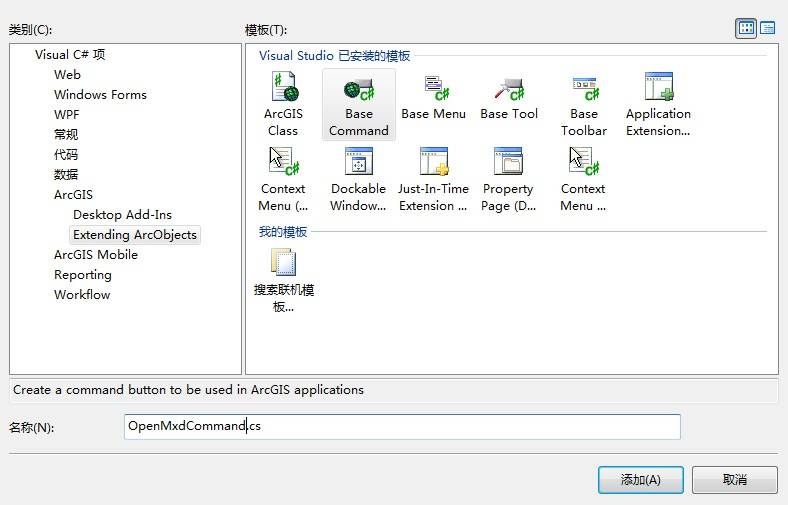Pick the Base Tool template

point(509,98)
